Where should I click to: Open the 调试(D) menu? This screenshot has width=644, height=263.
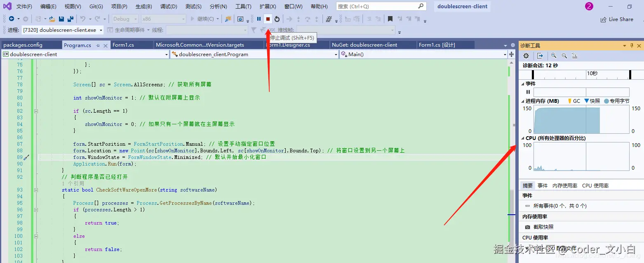(x=169, y=7)
